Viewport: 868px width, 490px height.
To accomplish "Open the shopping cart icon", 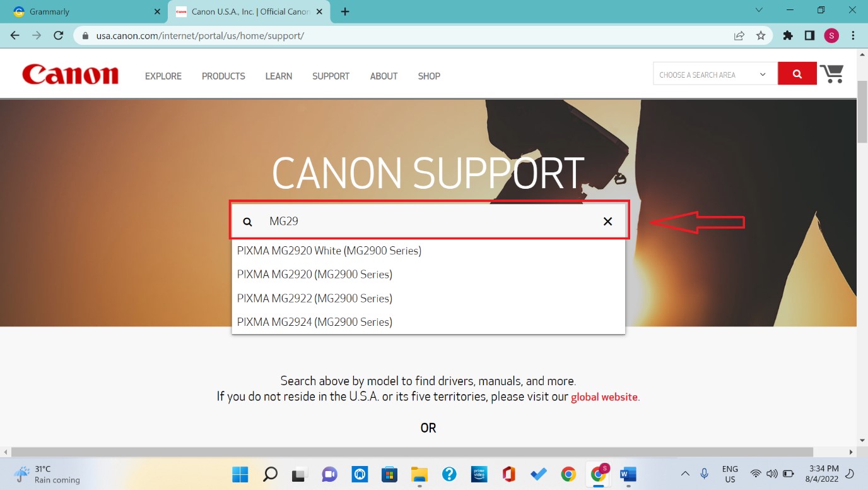I will pyautogui.click(x=831, y=74).
